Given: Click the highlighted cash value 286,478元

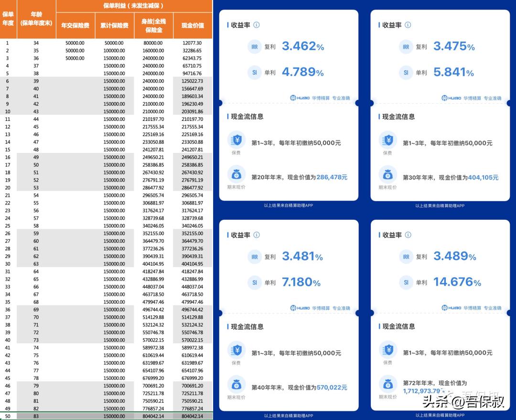Looking at the screenshot, I should (331, 177).
